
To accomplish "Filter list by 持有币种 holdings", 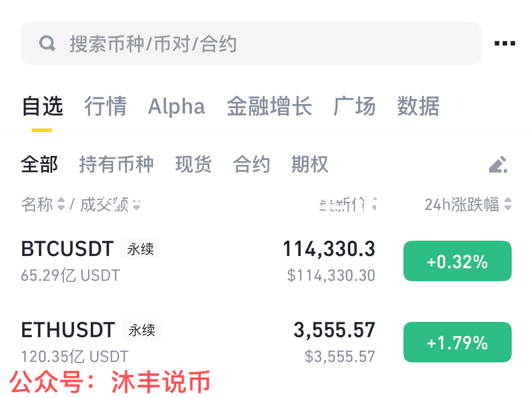I will [x=116, y=165].
